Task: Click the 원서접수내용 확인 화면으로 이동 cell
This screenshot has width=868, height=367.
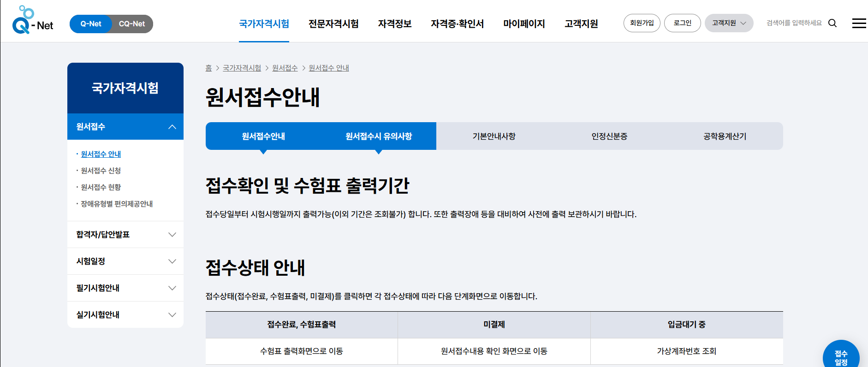Action: pos(494,351)
